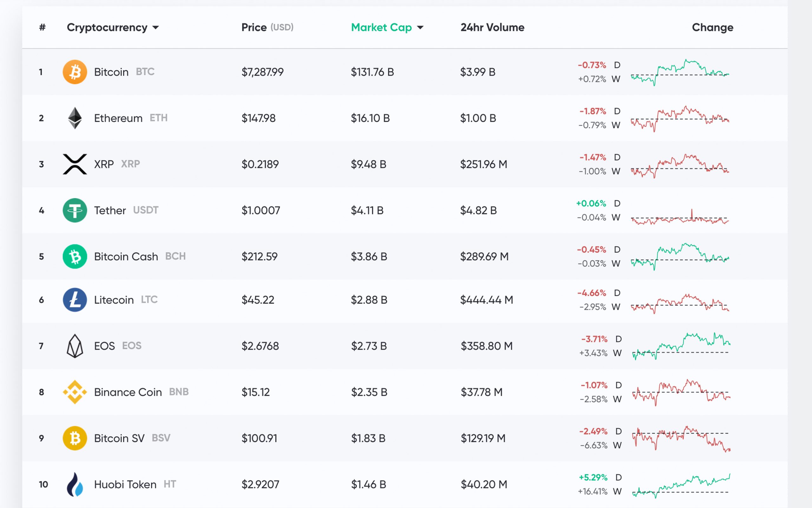
Task: Click XRP price $0.2189
Action: [x=260, y=164]
